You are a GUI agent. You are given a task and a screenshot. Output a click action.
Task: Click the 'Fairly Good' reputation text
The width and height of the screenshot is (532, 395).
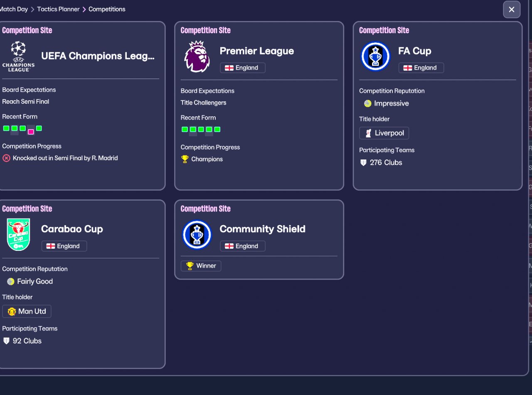point(35,282)
